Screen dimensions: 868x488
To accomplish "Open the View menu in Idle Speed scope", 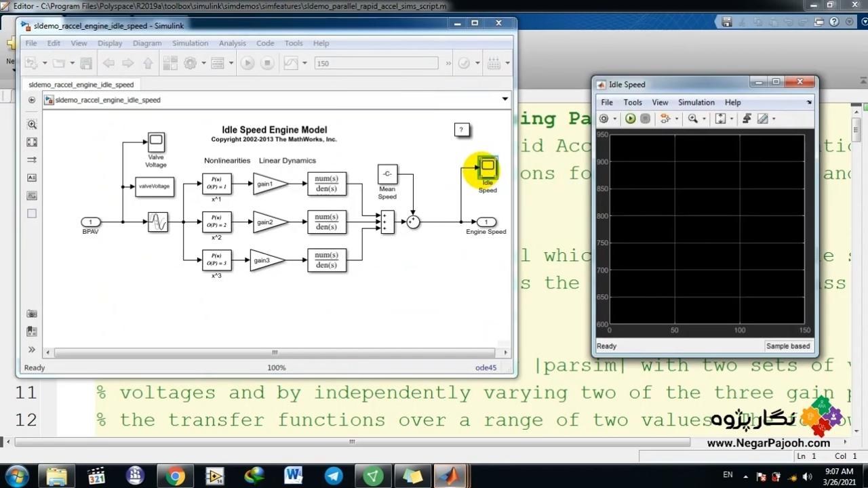I will [660, 102].
